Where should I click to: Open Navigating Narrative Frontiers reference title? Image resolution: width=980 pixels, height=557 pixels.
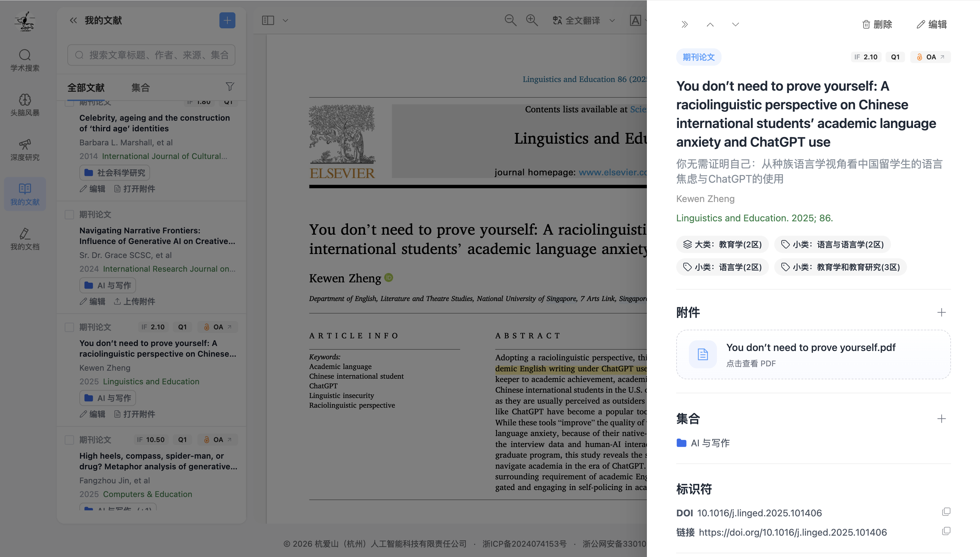(x=157, y=236)
